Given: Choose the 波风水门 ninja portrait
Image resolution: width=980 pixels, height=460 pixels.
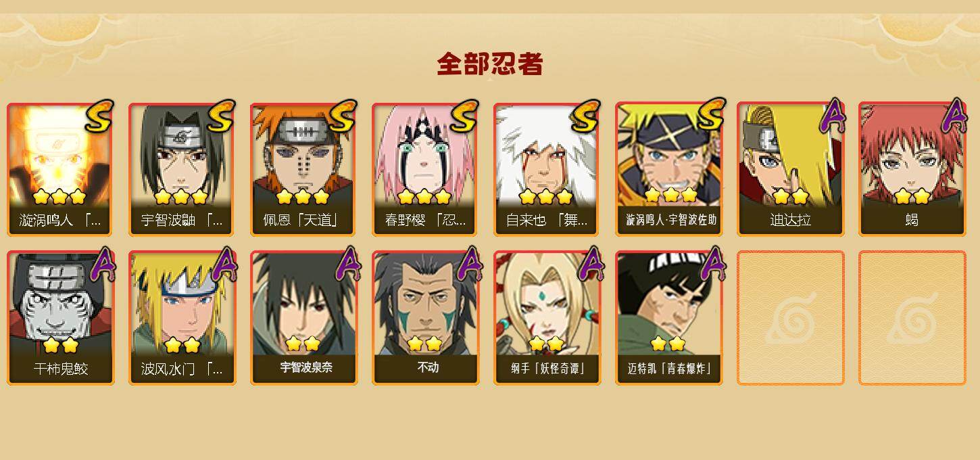Looking at the screenshot, I should 182,318.
